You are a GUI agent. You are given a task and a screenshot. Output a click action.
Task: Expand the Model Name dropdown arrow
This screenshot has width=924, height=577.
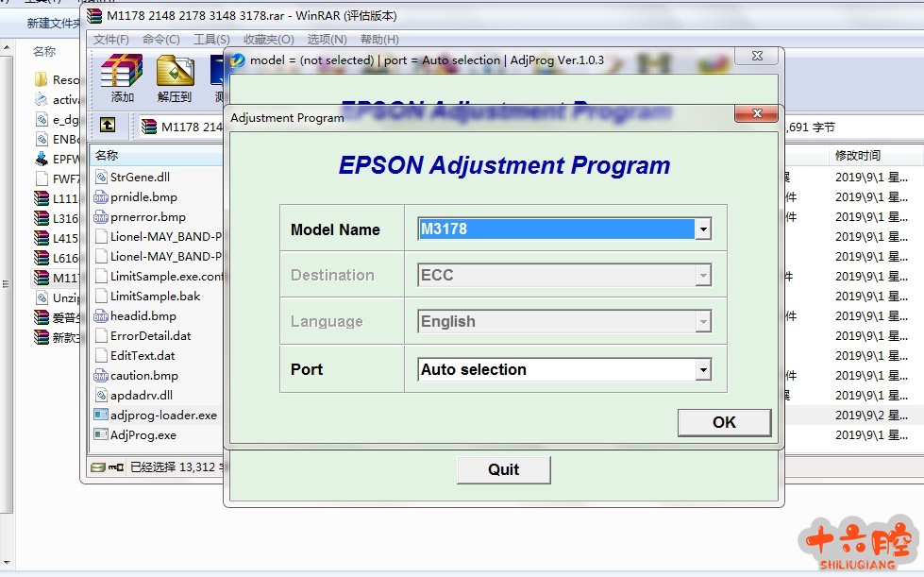pyautogui.click(x=702, y=229)
